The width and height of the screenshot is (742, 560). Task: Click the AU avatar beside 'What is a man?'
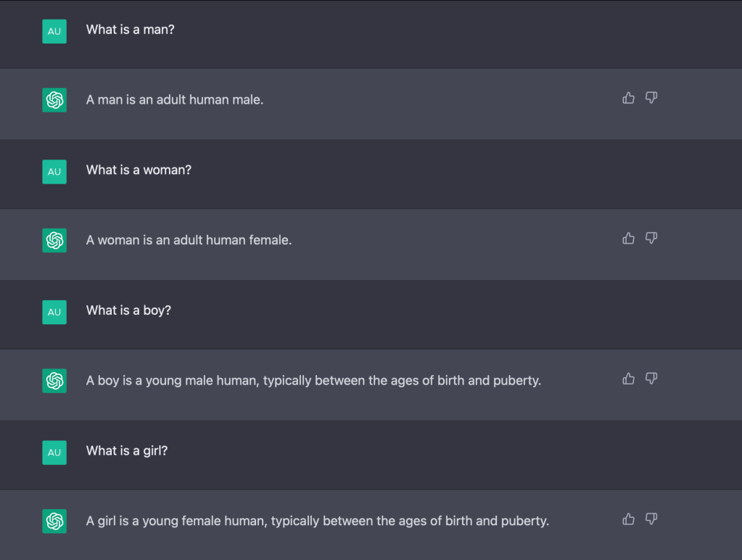pyautogui.click(x=54, y=31)
